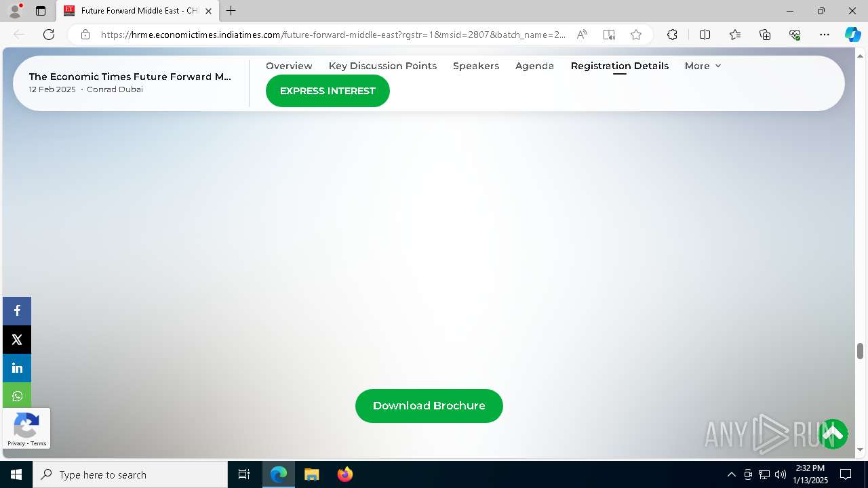Share page on LinkedIn icon
This screenshot has width=868, height=488.
tap(17, 368)
